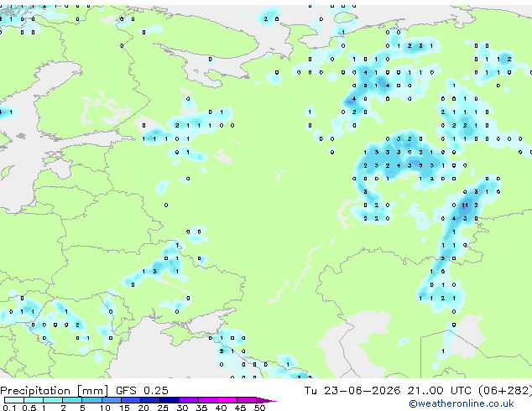Select the 10–15 mm blue legend swatch

(111, 400)
